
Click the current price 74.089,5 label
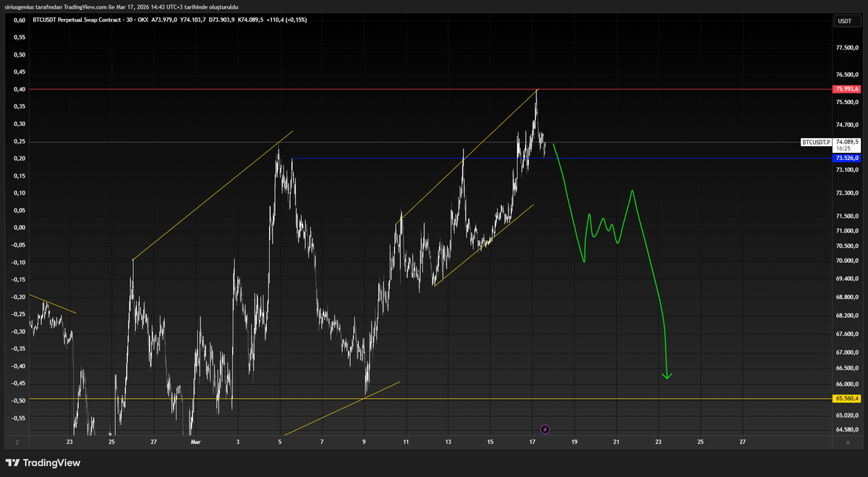tap(847, 143)
